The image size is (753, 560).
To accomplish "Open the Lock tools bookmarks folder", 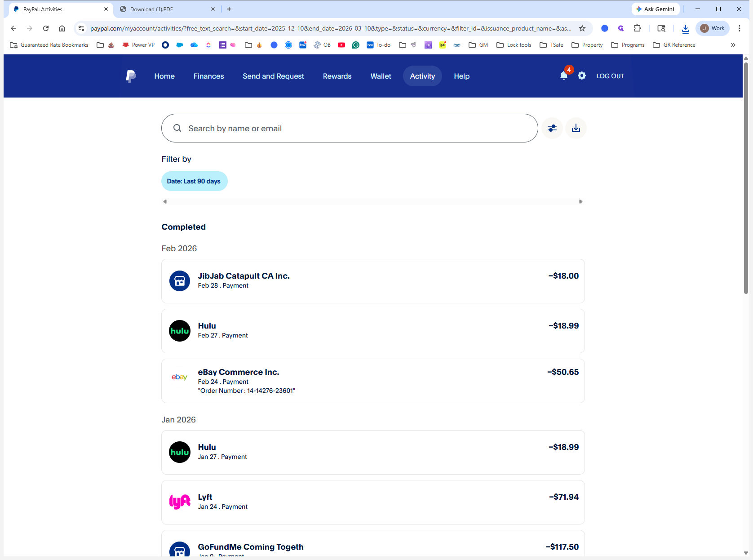I will click(514, 45).
